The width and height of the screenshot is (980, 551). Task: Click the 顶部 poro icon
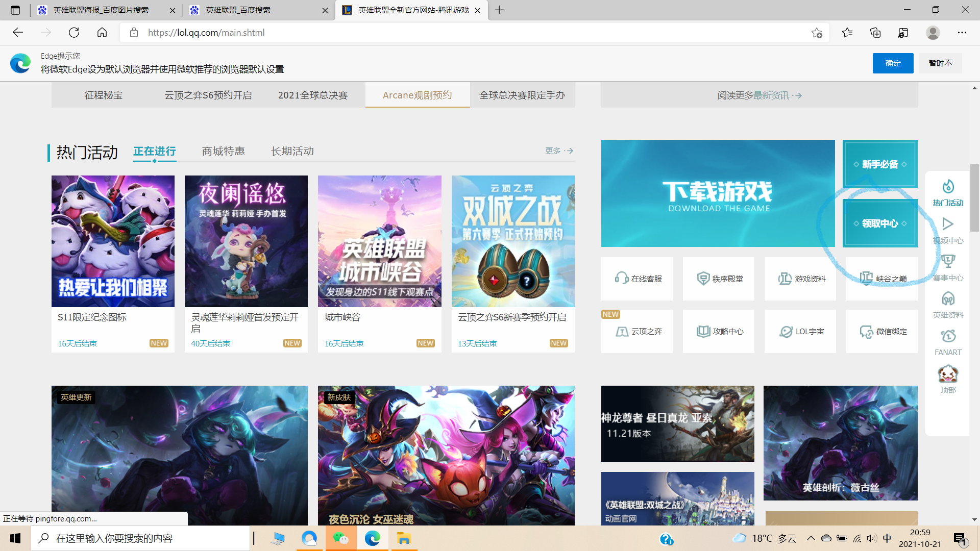948,374
